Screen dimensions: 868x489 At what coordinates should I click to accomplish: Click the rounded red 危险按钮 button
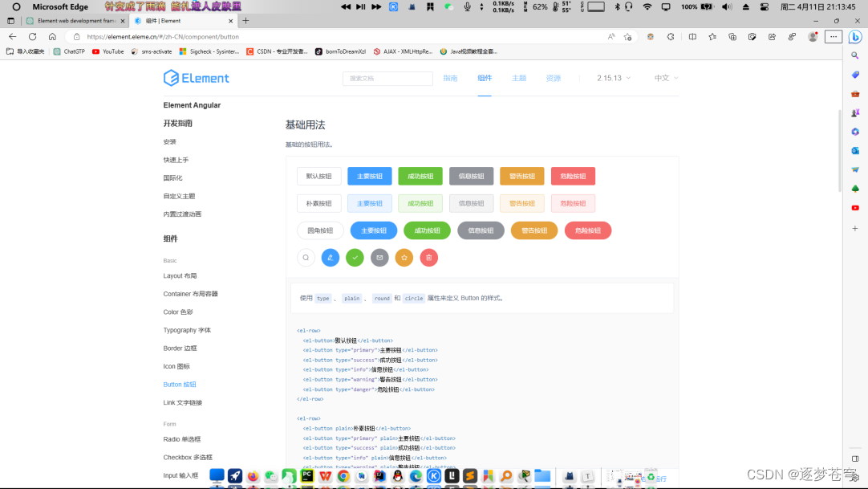click(588, 230)
